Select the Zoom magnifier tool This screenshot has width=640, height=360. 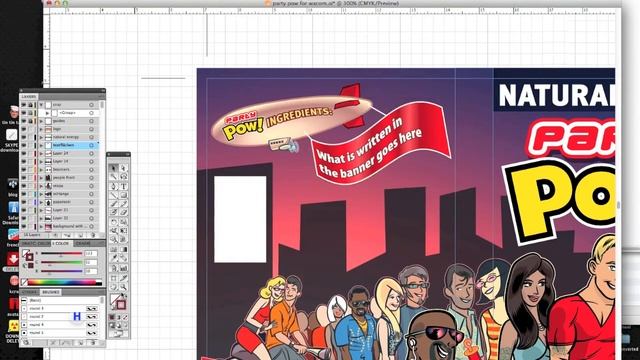123,287
